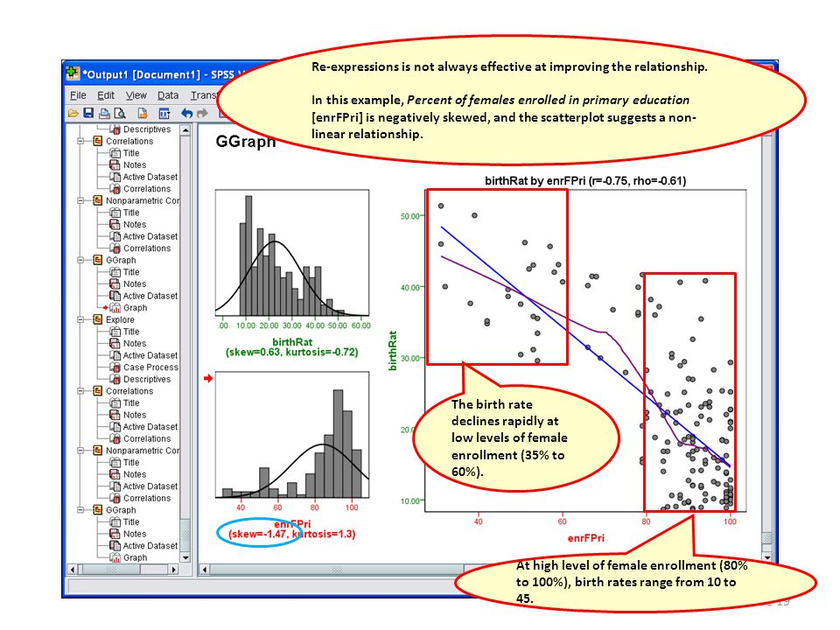Image resolution: width=840 pixels, height=630 pixels.
Task: Open the Dialog Recall toolbar button
Action: (x=164, y=114)
